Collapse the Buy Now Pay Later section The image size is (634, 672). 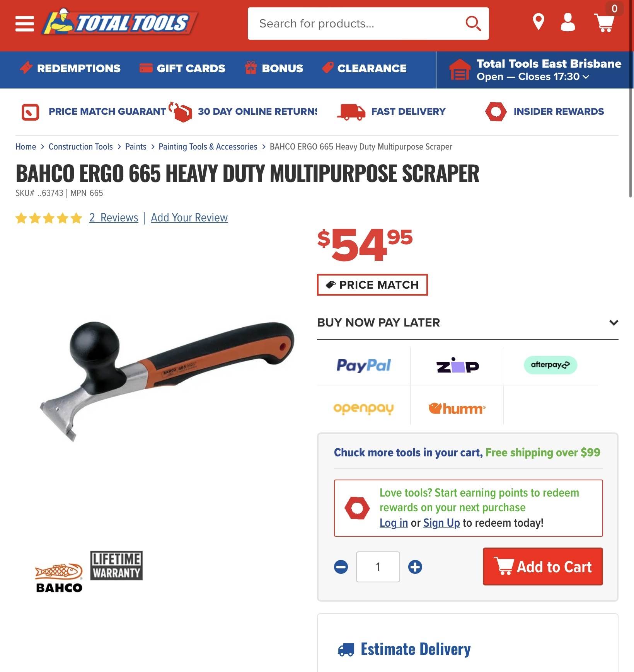(614, 322)
